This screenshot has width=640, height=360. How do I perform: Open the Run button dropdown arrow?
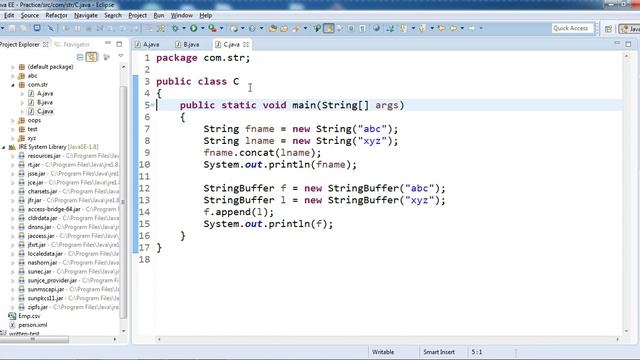(202, 28)
